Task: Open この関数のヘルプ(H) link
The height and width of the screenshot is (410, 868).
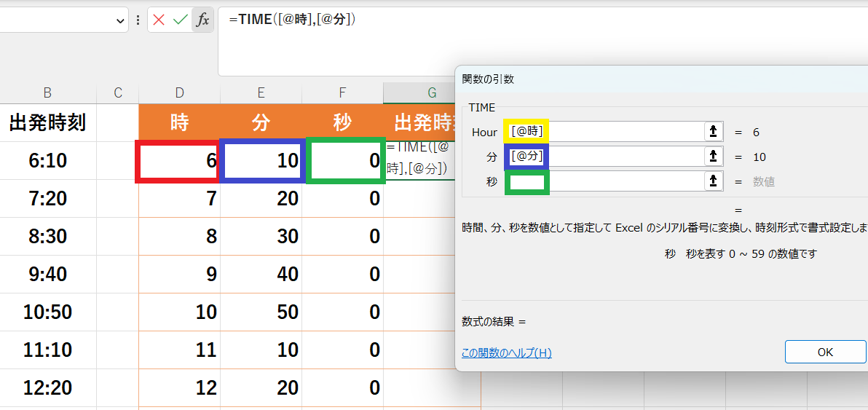Action: pos(507,353)
